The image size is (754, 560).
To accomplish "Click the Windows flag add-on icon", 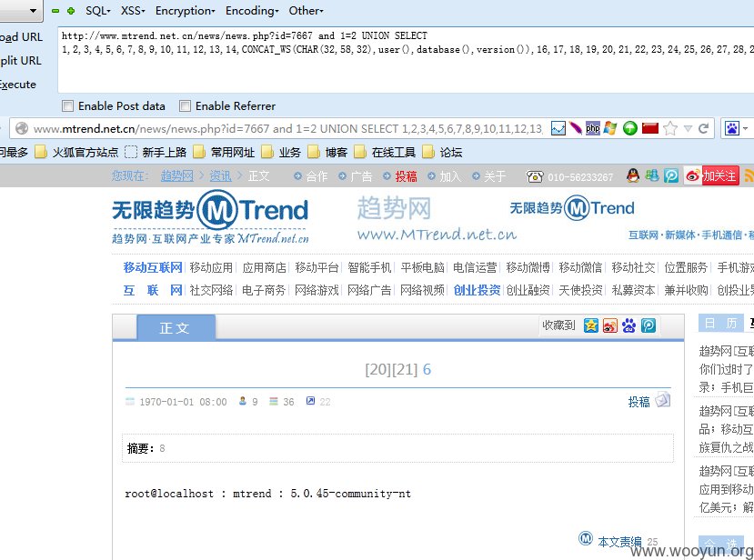I will point(610,128).
